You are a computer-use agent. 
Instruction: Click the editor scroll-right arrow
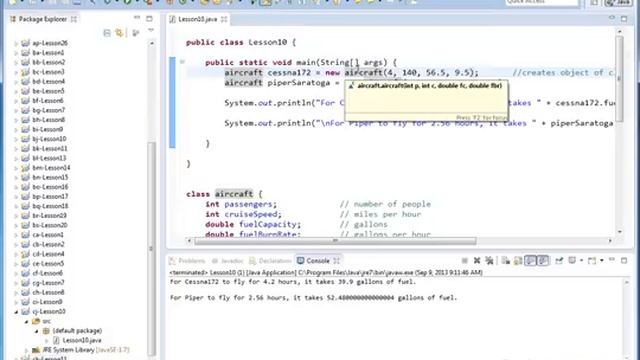(x=610, y=241)
